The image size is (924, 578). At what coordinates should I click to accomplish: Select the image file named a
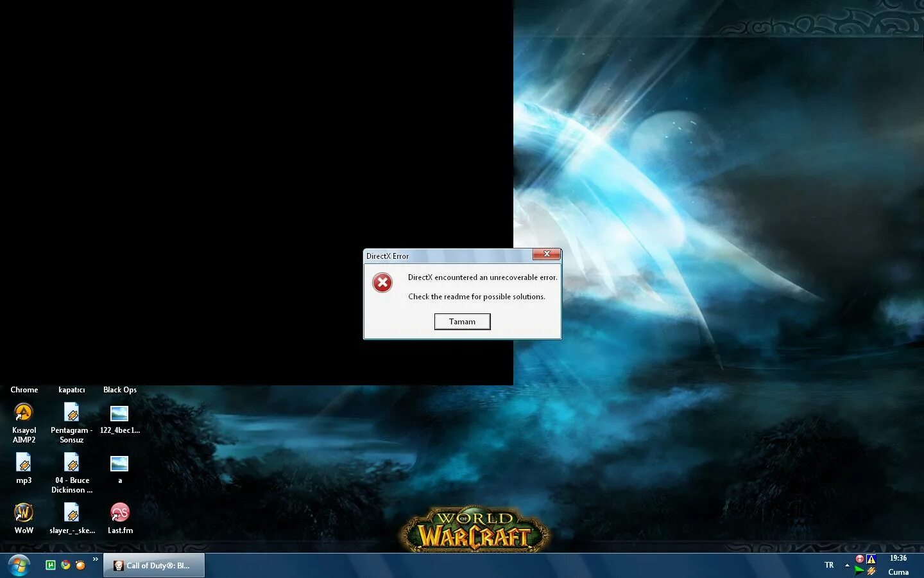(119, 469)
